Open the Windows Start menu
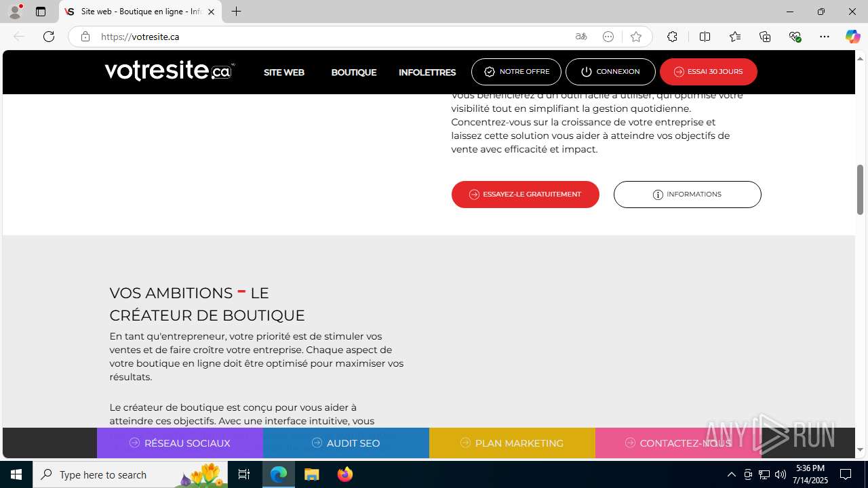 click(x=16, y=474)
